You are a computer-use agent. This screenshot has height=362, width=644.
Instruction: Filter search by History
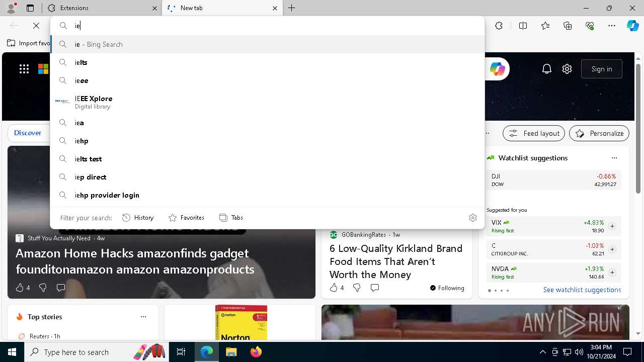pyautogui.click(x=138, y=218)
